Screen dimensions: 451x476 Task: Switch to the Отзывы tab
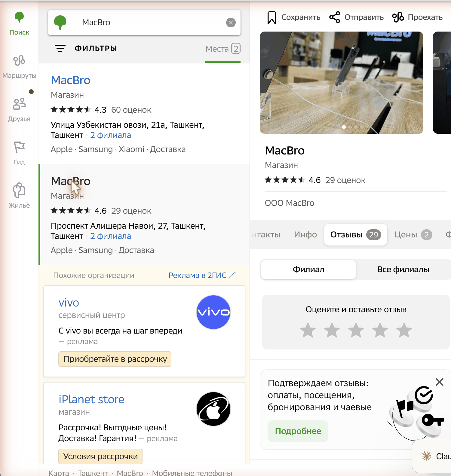[356, 235]
